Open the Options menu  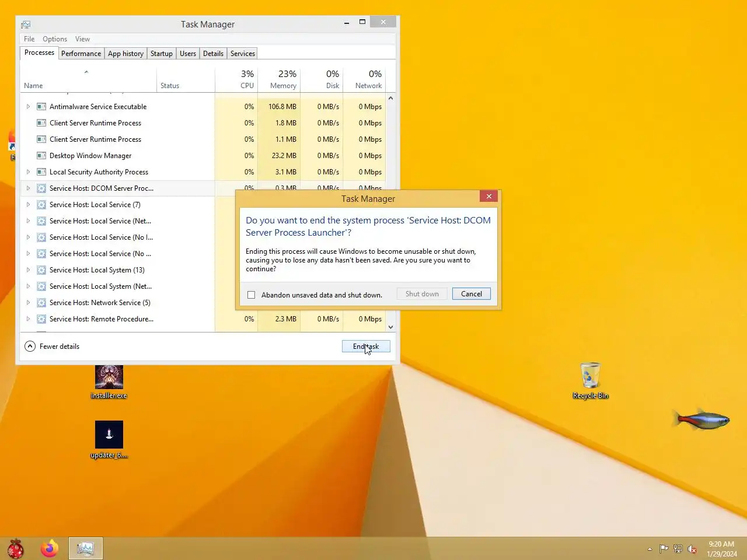(x=55, y=39)
